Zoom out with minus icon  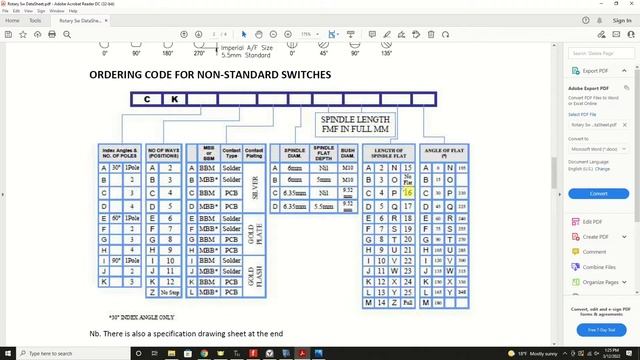[x=273, y=35]
